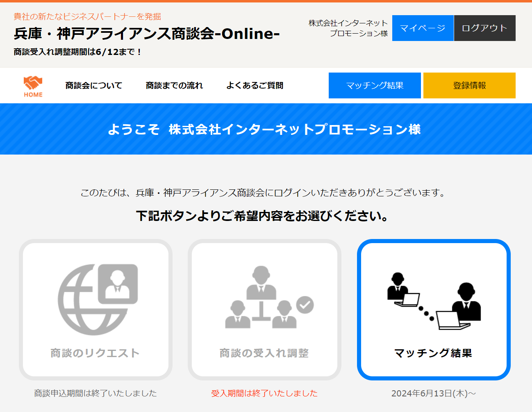
Task: Click the orange tagline 貴社の新たなビジネスパートナーを発掘
Action: [x=87, y=16]
